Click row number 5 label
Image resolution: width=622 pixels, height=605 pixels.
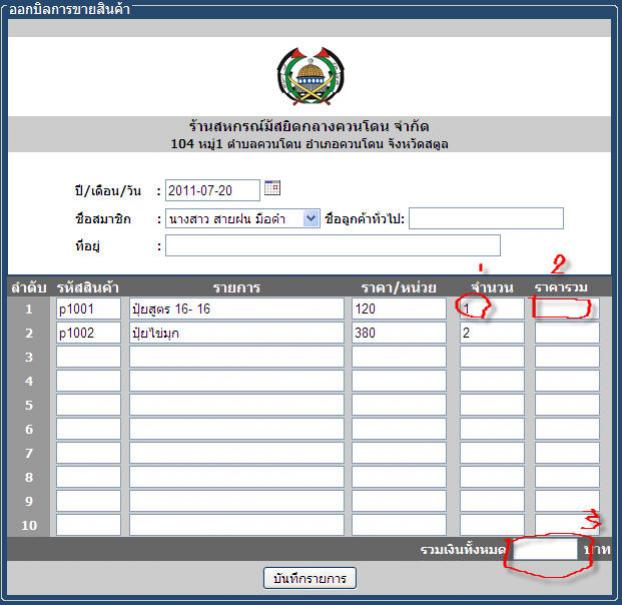[x=29, y=405]
